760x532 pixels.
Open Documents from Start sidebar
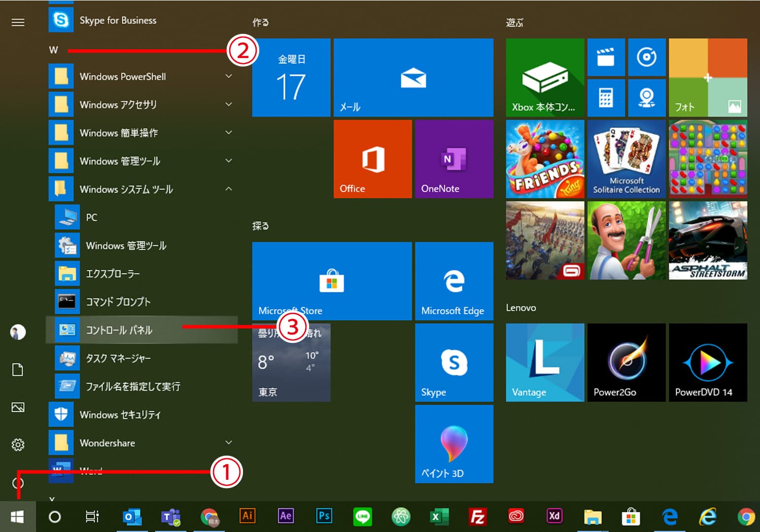[x=18, y=369]
